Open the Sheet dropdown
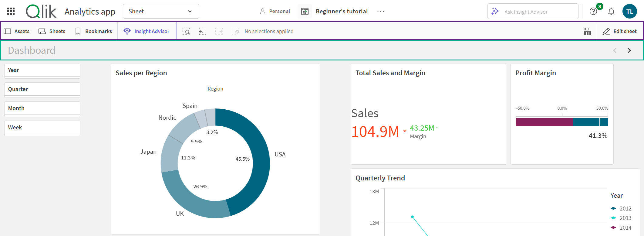Viewport: 644px width, 236px height. 161,12
